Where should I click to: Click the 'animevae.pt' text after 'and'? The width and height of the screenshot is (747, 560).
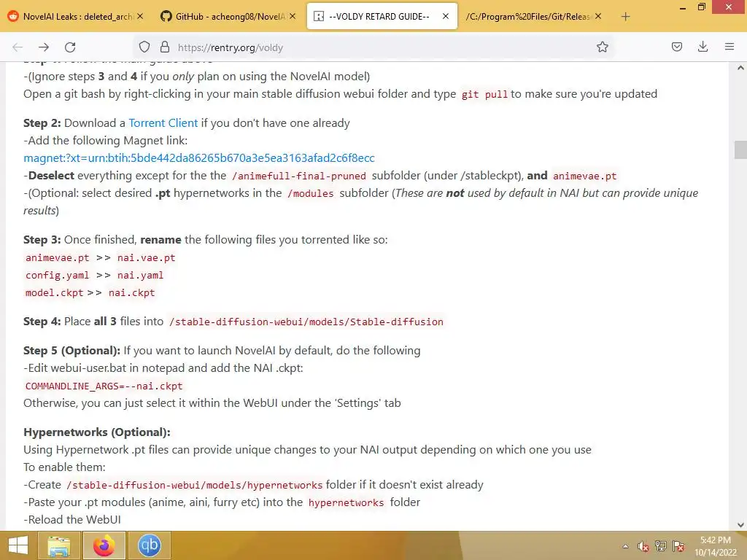[584, 176]
